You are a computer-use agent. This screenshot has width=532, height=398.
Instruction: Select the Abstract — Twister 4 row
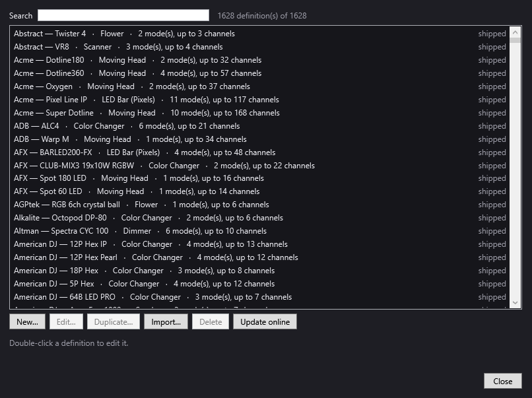259,34
